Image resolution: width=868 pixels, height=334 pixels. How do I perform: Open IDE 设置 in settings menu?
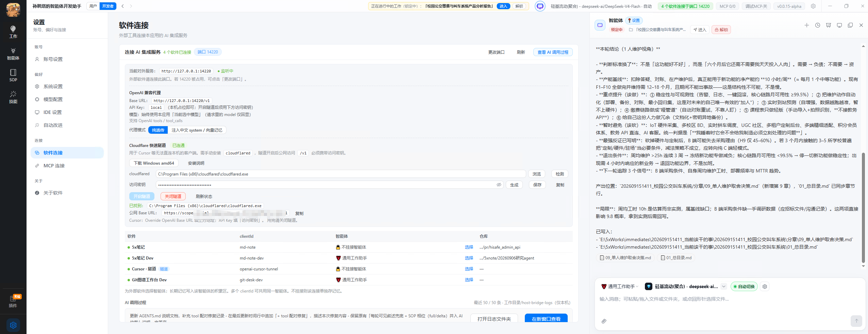coord(67,112)
